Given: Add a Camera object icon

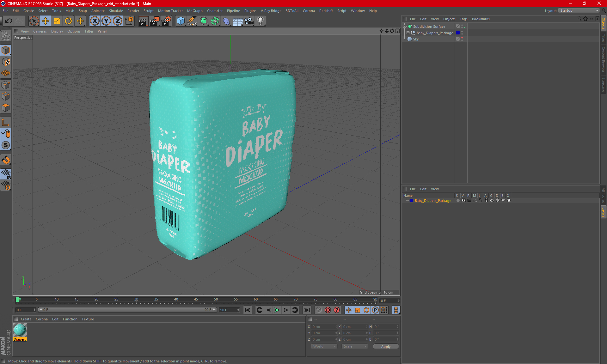Looking at the screenshot, I should pyautogui.click(x=249, y=21).
